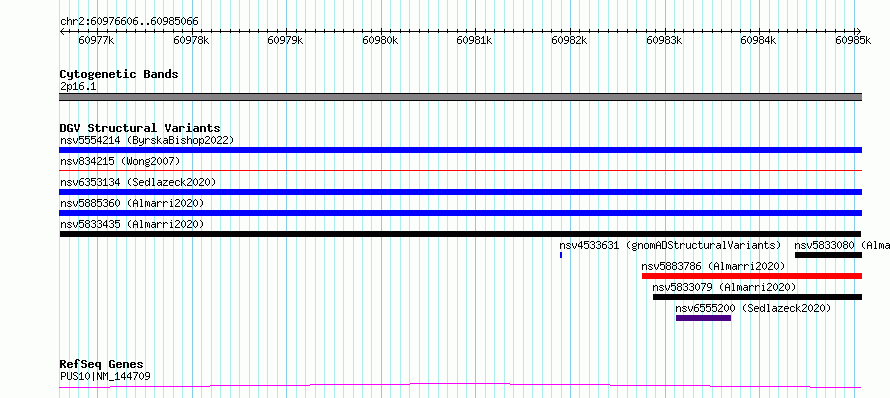Click the DGV Structural Variants track title

pyautogui.click(x=140, y=128)
